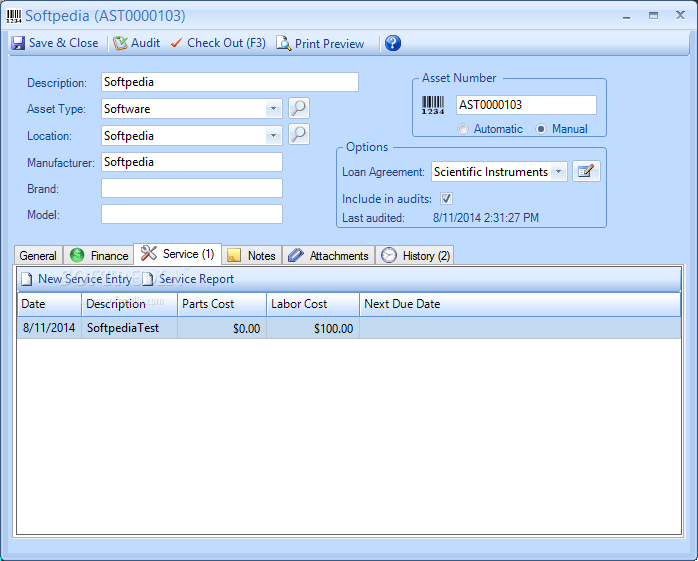Minimize the Softpedia asset window

pyautogui.click(x=626, y=16)
